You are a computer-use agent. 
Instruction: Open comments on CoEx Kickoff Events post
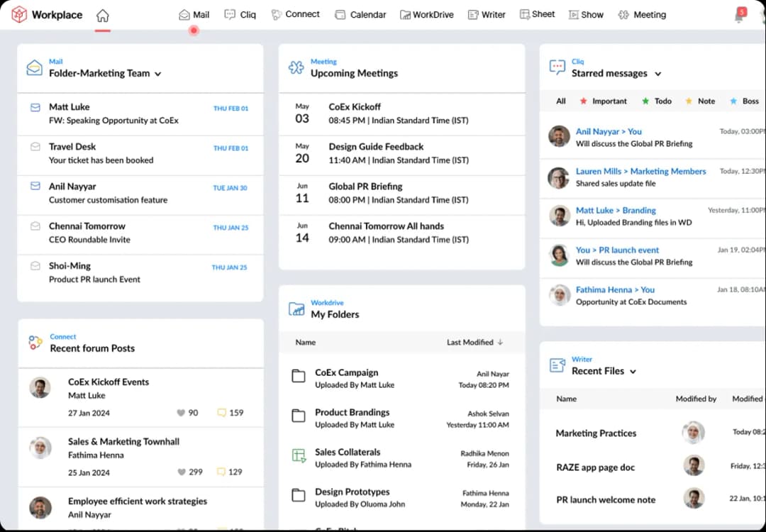tap(221, 413)
